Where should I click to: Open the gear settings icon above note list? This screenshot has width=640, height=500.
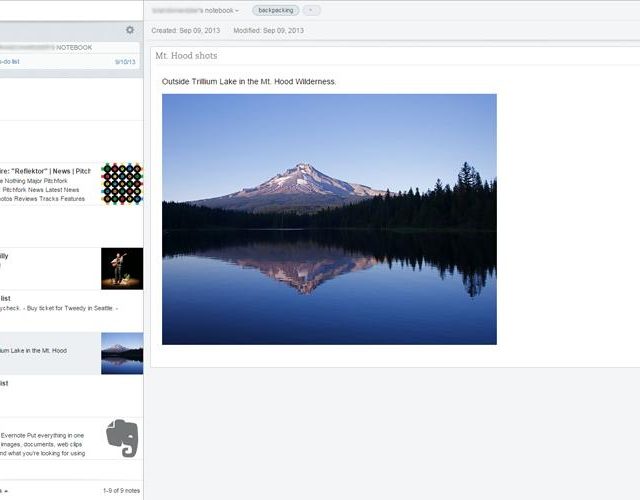click(x=130, y=30)
